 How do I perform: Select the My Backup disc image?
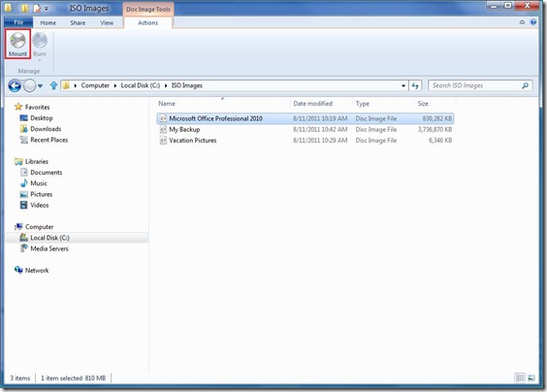coord(306,129)
